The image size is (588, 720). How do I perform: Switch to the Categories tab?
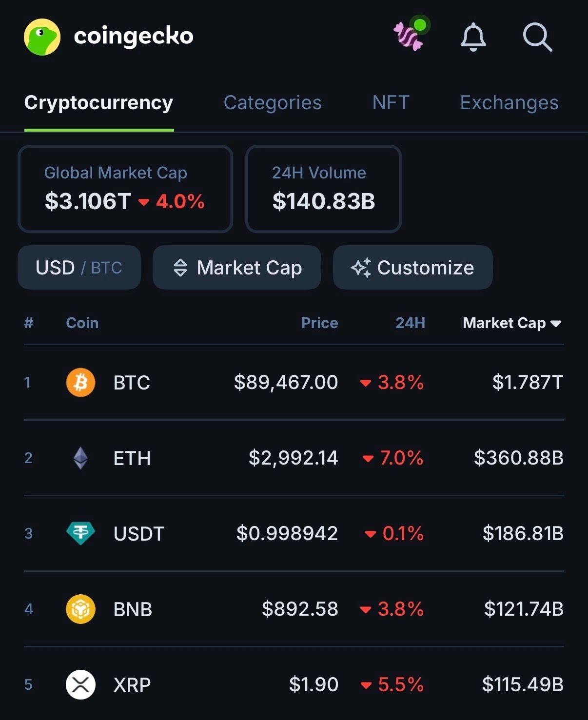273,103
